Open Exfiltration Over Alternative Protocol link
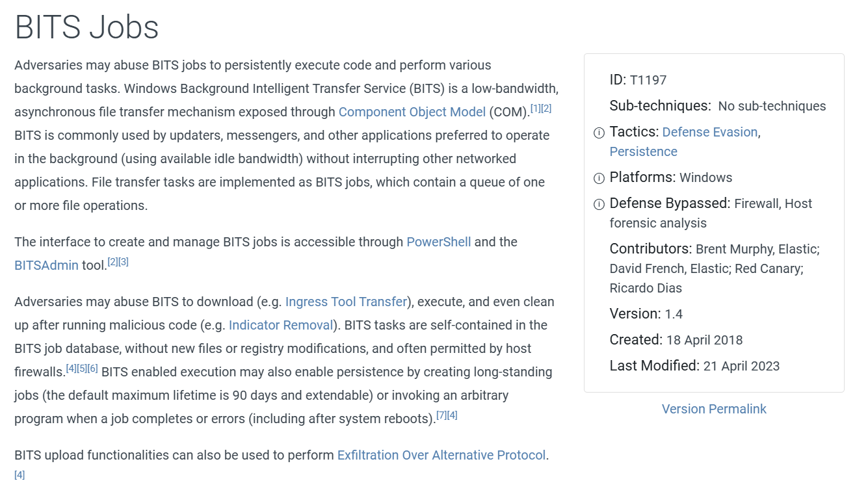Screen dimensions: 868x494 [441, 455]
